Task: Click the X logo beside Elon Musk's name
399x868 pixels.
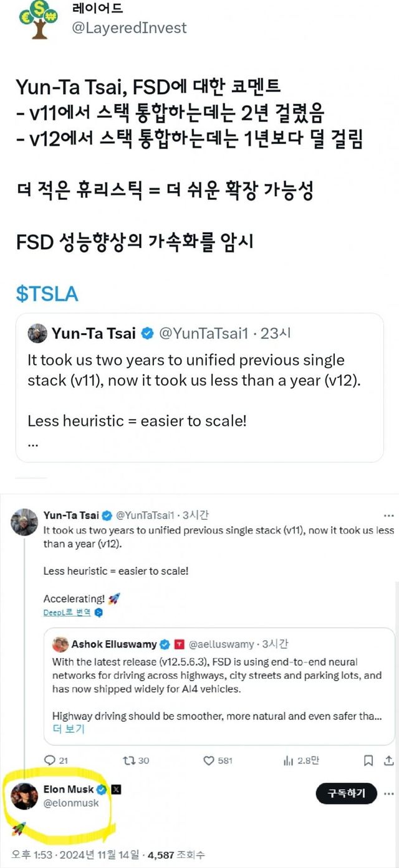Action: (x=116, y=788)
